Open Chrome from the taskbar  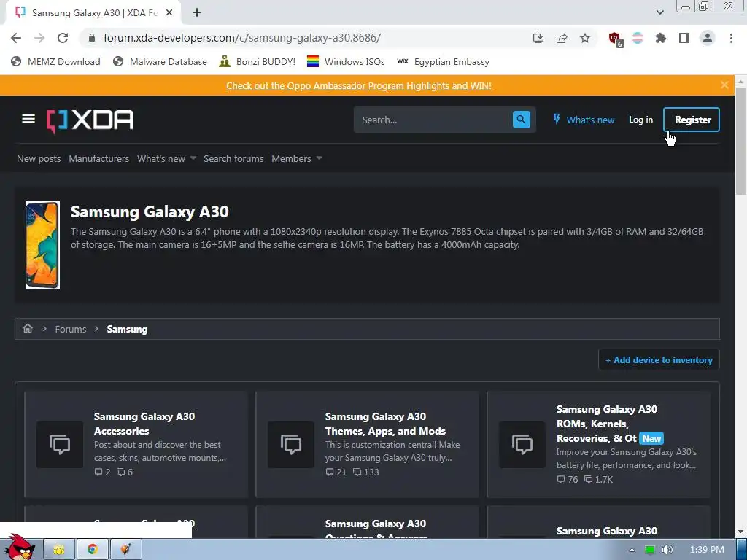pyautogui.click(x=93, y=550)
